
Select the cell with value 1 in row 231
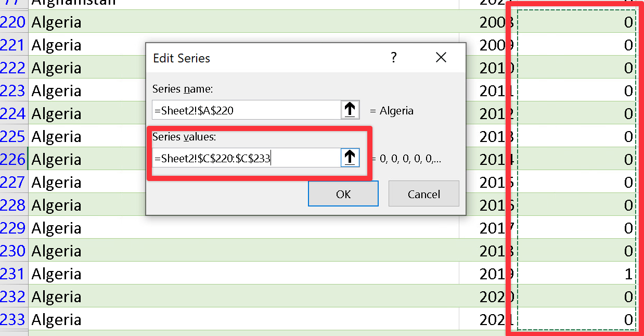(x=576, y=274)
